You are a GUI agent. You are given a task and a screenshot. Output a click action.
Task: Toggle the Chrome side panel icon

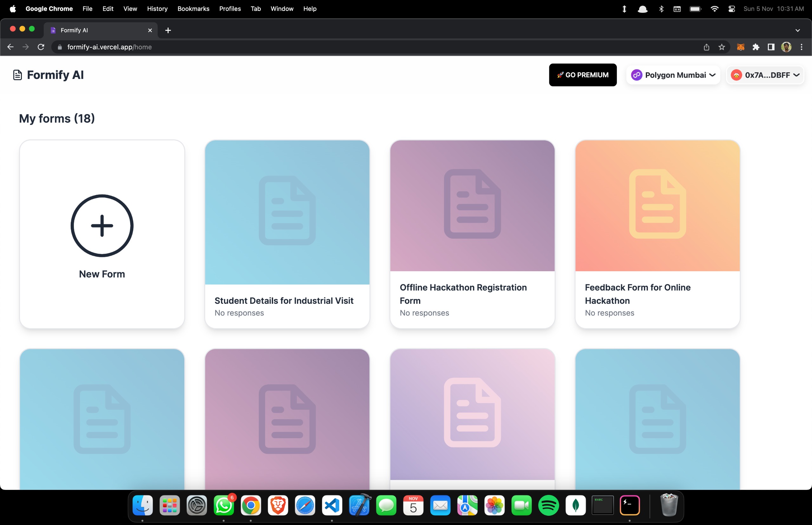771,47
